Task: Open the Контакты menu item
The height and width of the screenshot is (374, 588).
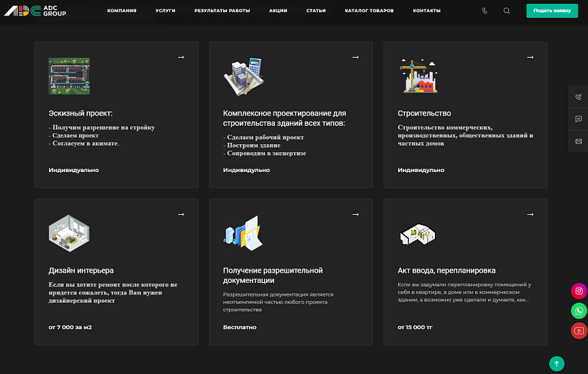Action: coord(427,10)
